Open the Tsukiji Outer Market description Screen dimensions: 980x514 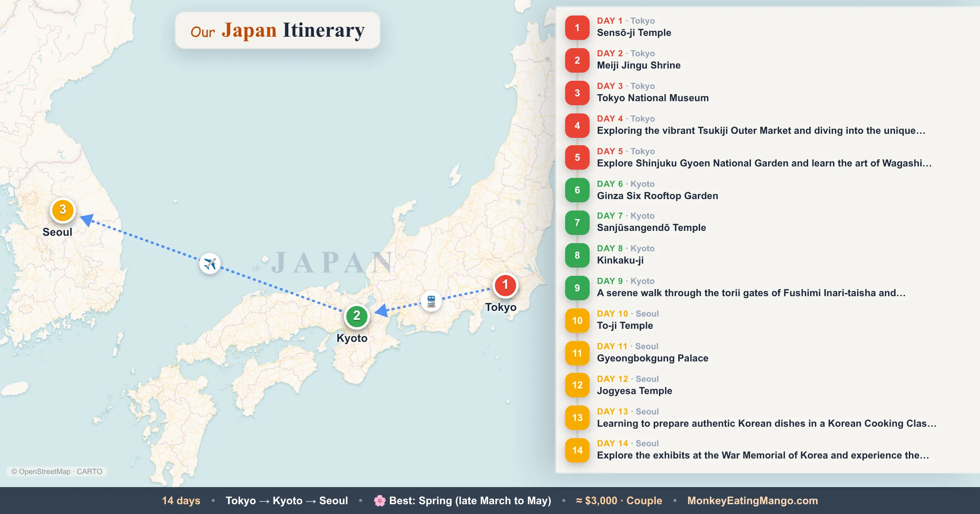(761, 131)
